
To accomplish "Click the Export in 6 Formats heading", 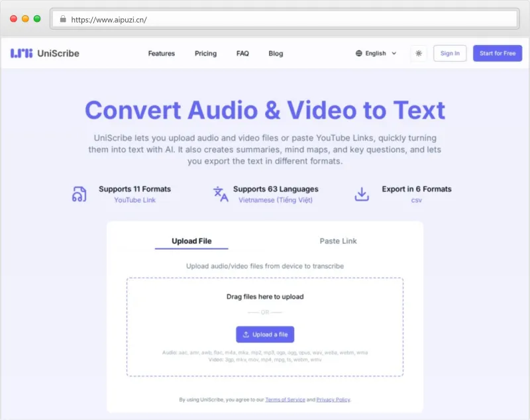I will [417, 189].
